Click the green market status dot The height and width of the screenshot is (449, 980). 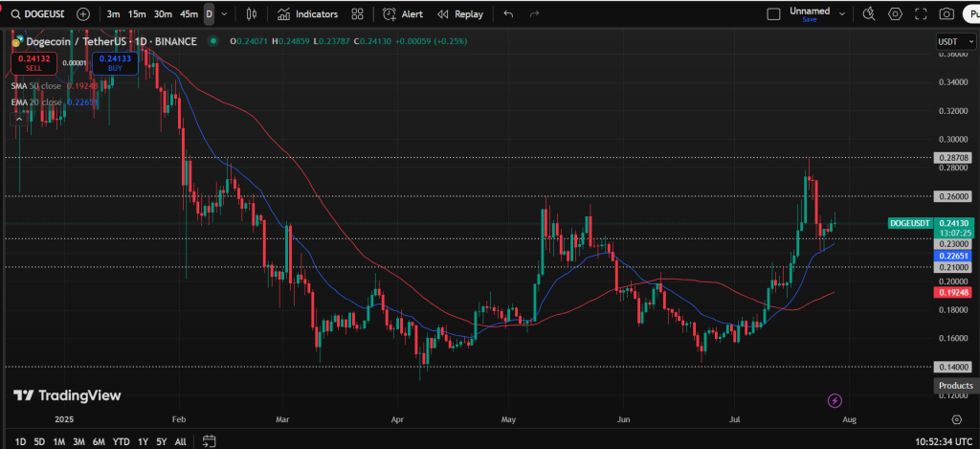(x=213, y=41)
